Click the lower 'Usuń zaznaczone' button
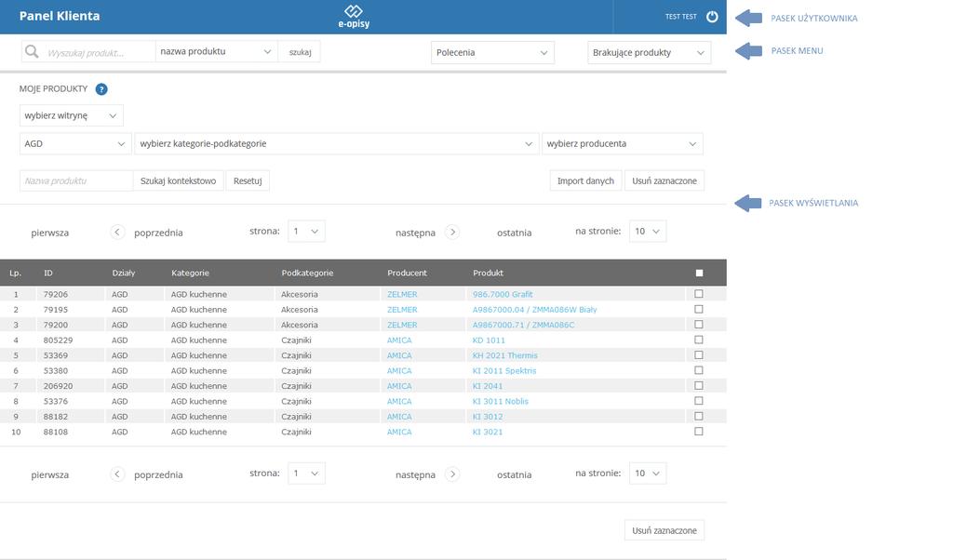 [664, 530]
